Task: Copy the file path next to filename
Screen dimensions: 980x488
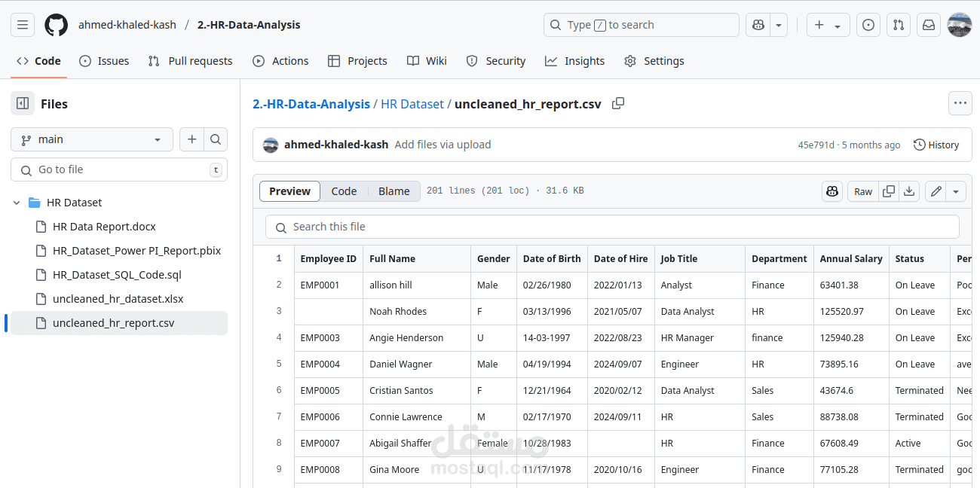Action: point(618,103)
